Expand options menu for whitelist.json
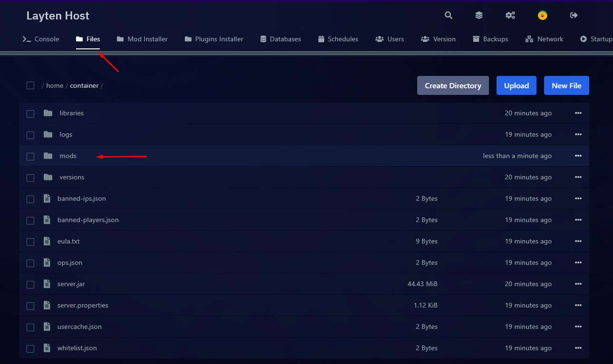This screenshot has width=613, height=364. (x=578, y=348)
